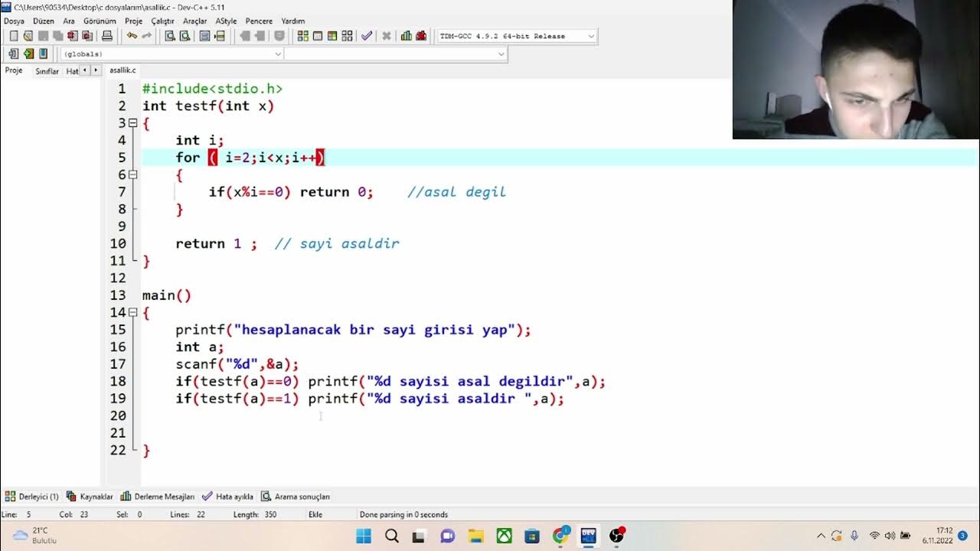Open the Düzen menu
Screen dimensions: 980x551
(44, 21)
